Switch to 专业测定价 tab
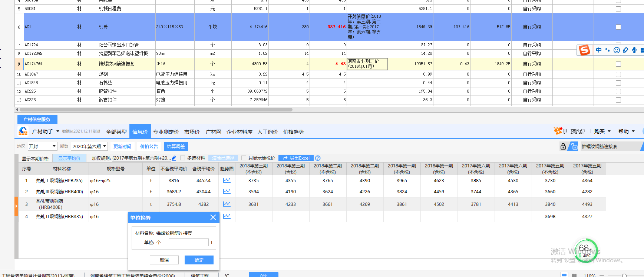The height and width of the screenshot is (277, 644). click(x=166, y=132)
